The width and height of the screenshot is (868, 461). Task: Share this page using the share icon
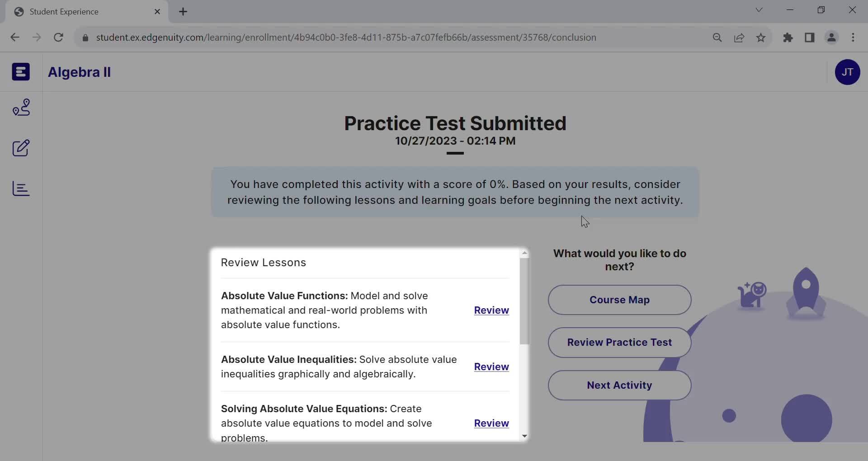click(739, 38)
